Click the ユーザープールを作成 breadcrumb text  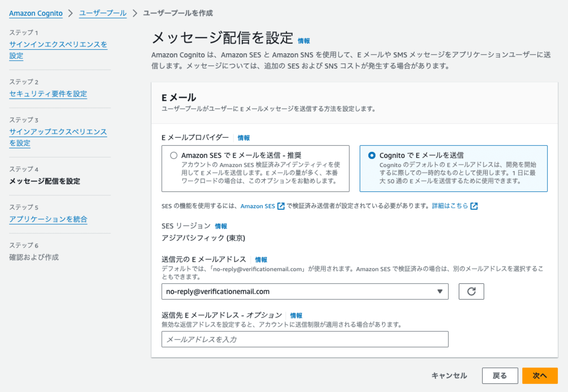click(178, 13)
